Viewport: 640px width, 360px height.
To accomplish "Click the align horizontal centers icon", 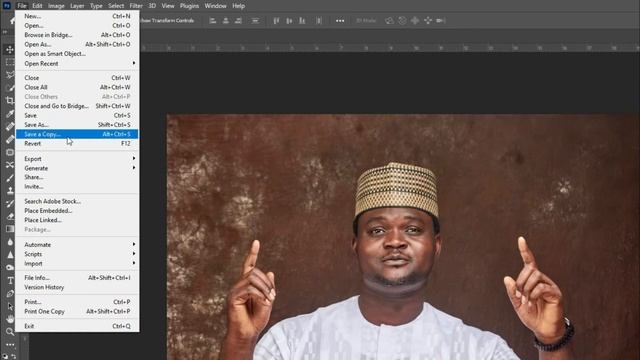I will coord(226,20).
